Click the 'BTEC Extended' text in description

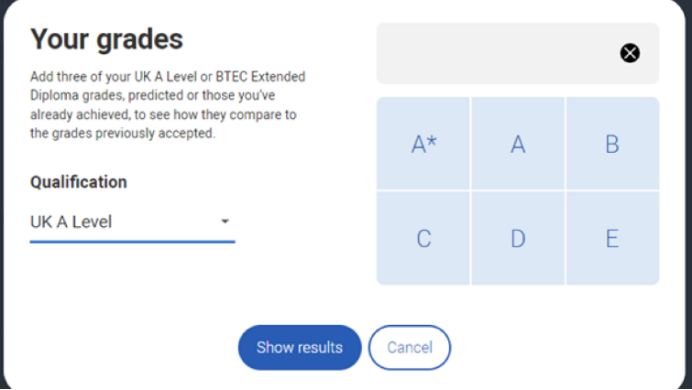[260, 77]
